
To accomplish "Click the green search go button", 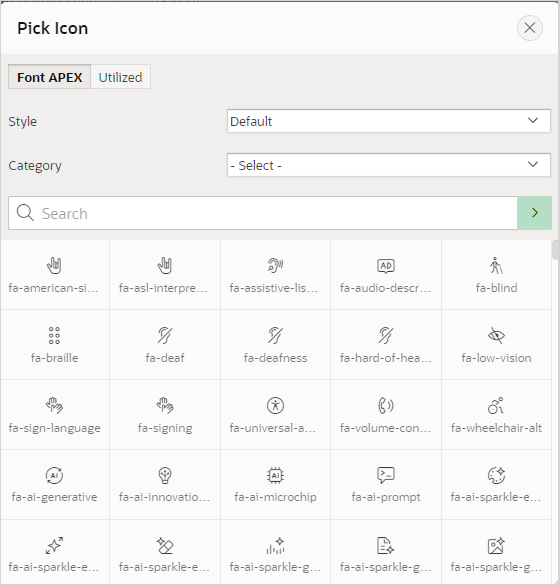I will (x=534, y=213).
